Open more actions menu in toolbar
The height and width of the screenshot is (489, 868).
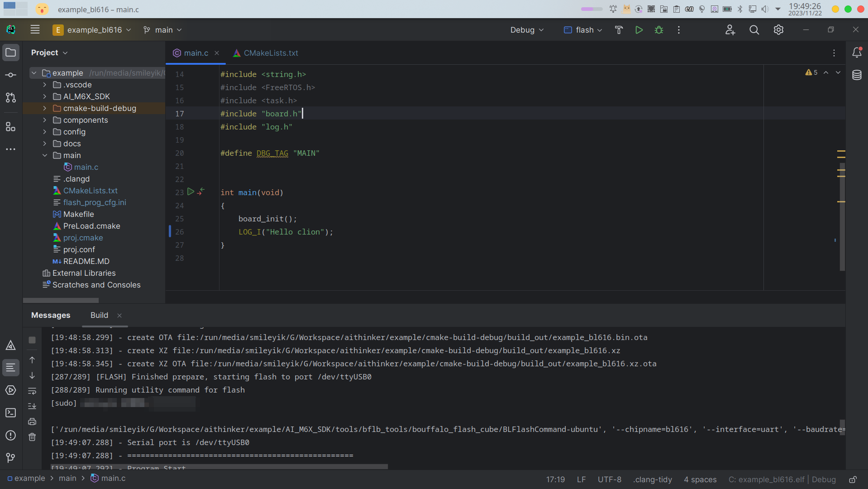[679, 30]
